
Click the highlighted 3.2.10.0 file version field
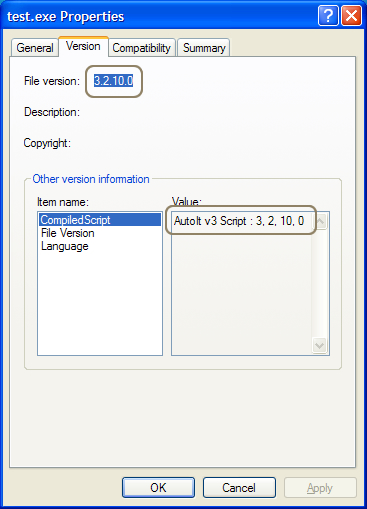pyautogui.click(x=114, y=81)
